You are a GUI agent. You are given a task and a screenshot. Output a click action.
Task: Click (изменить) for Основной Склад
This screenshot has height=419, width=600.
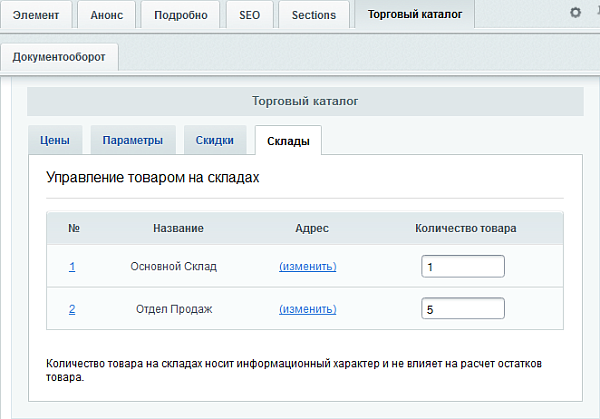(307, 267)
